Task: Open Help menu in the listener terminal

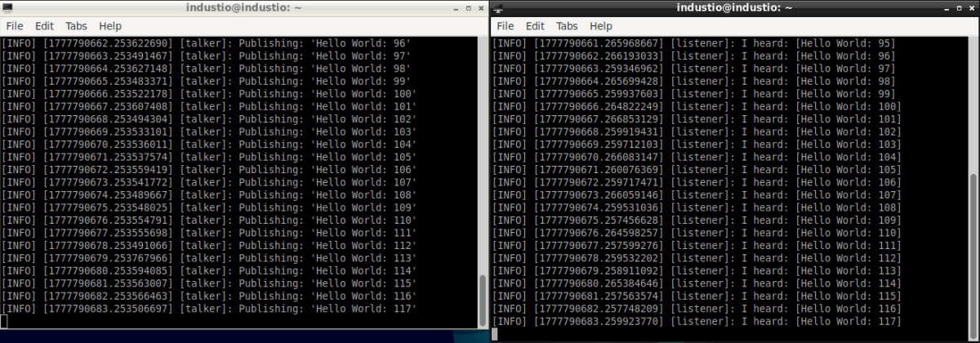Action: [x=601, y=26]
